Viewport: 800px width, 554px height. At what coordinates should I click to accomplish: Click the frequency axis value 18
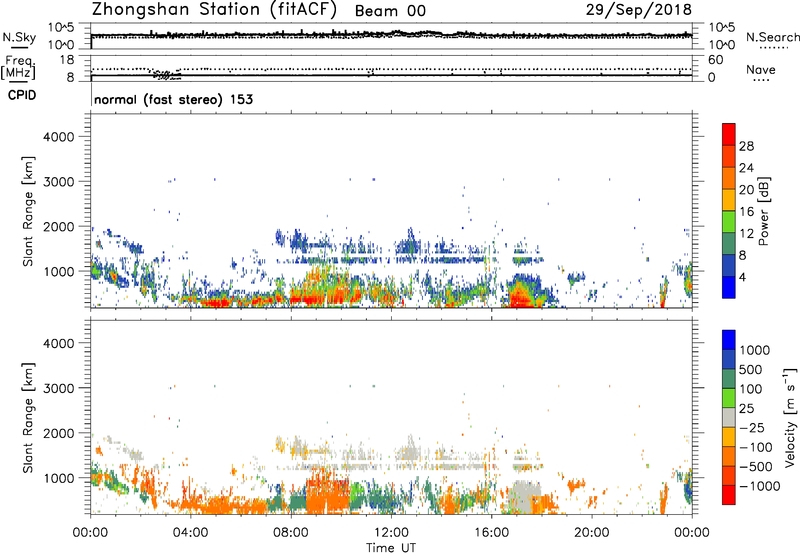point(67,60)
